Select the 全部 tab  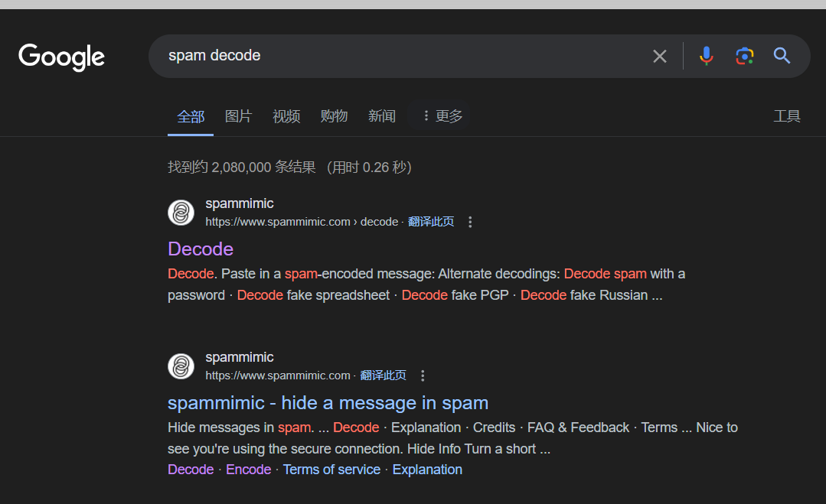click(191, 116)
